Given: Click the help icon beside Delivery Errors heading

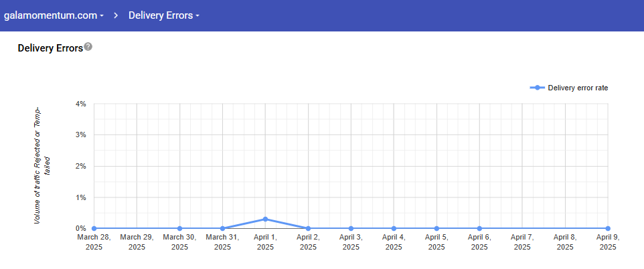Looking at the screenshot, I should coord(88,47).
